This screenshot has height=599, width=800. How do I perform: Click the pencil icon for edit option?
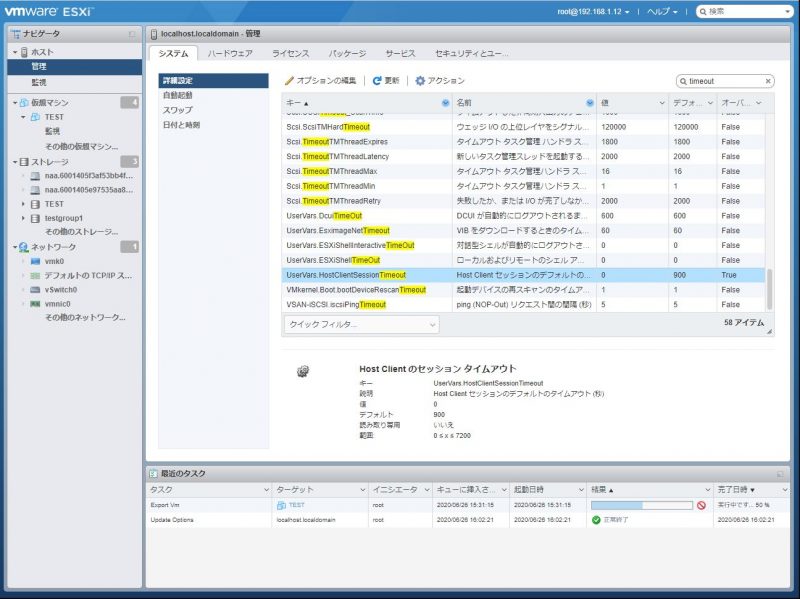(289, 81)
